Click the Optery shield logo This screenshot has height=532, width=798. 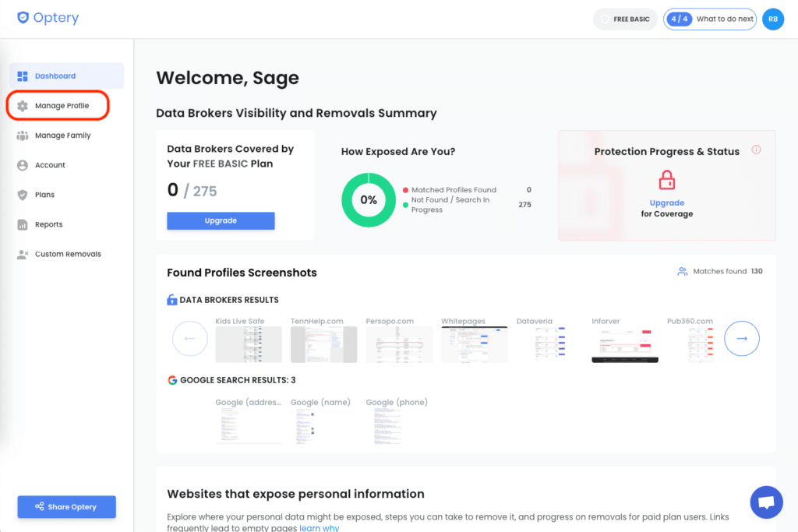23,18
